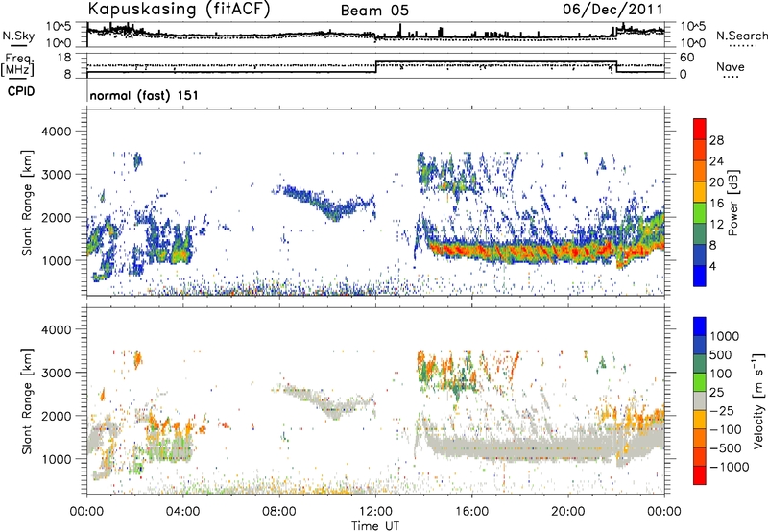Click the 'Freq. [MHz]' axis label

click(17, 65)
